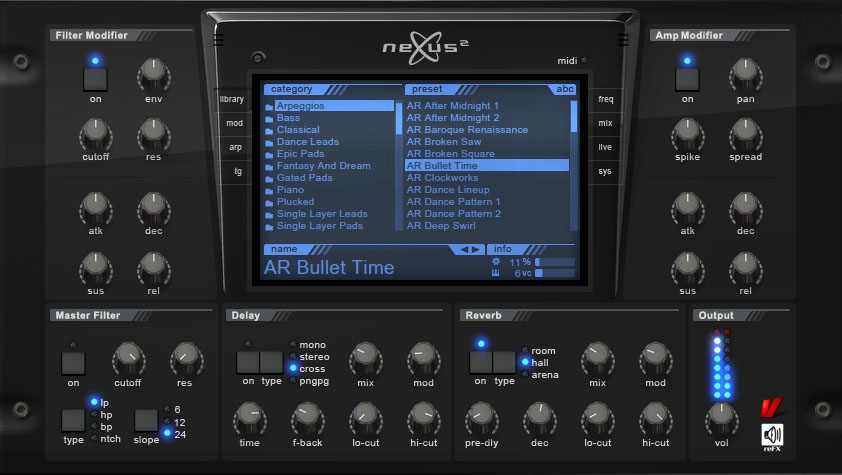Select the 12 slope option
Viewport: 842px width, 475px height.
175,422
